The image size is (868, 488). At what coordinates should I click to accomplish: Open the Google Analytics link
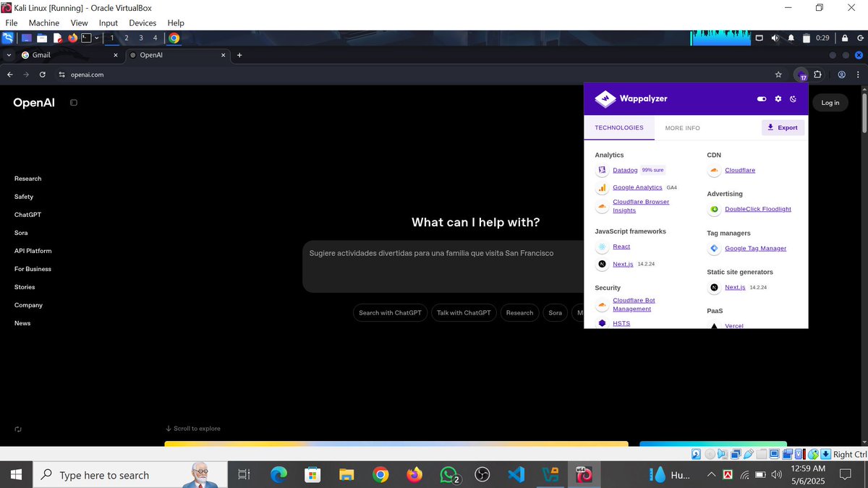point(637,187)
